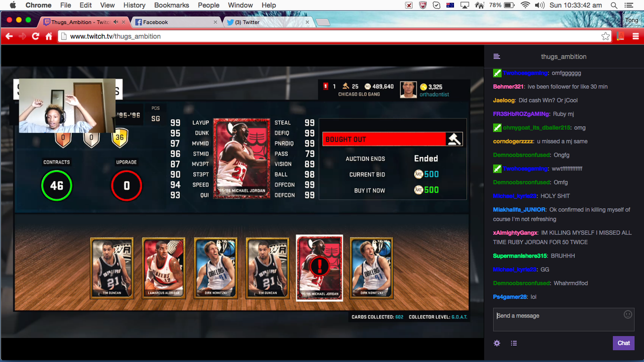Open the Bookmarks menu
The image size is (644, 362).
coord(172,5)
